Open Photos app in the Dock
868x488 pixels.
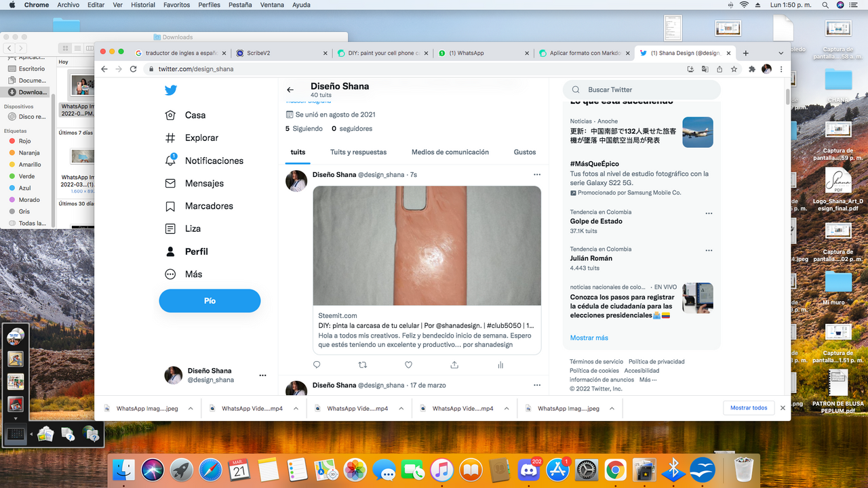point(355,470)
